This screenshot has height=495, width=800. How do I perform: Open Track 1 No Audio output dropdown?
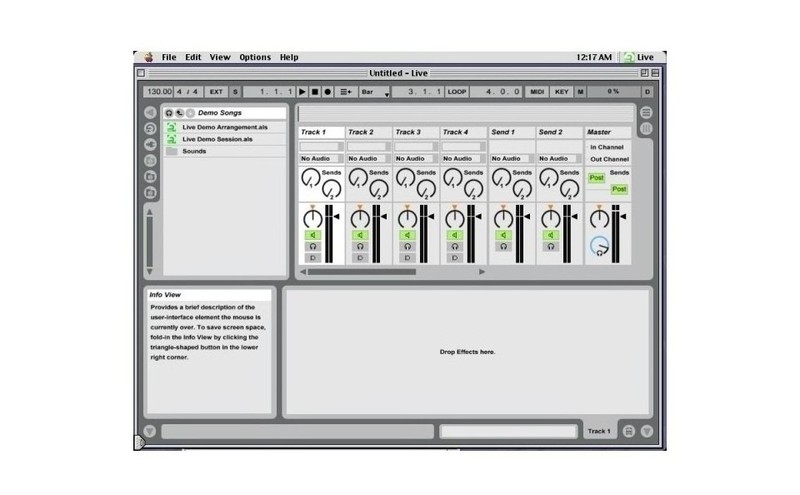pyautogui.click(x=321, y=159)
